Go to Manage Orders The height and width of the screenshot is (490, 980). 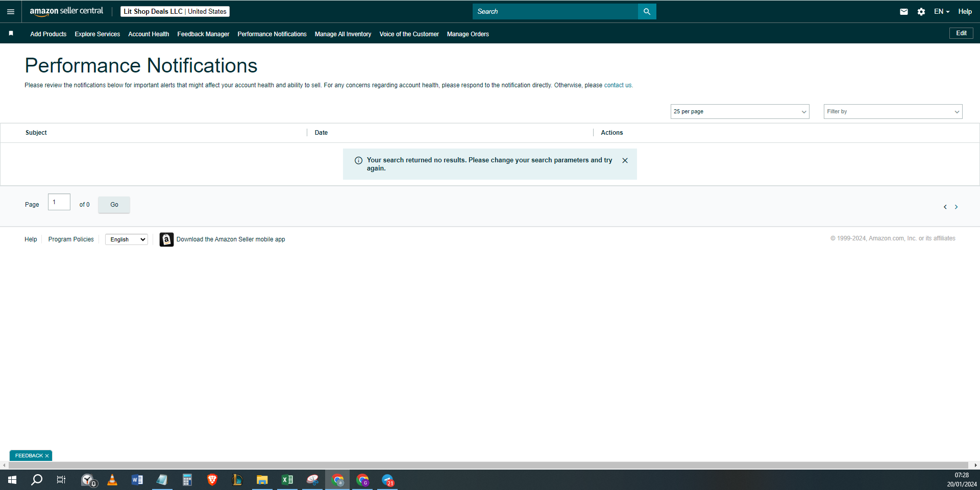[x=468, y=34]
